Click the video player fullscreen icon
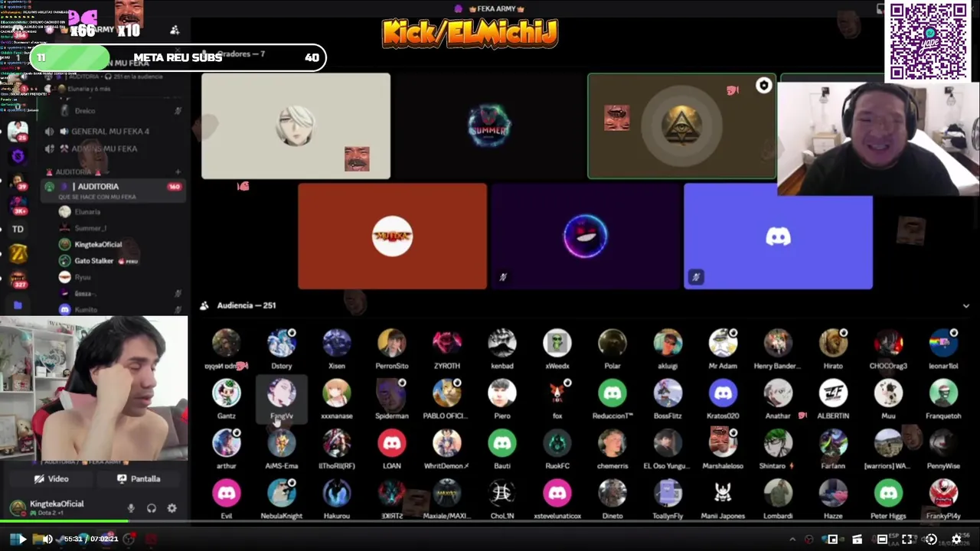 tap(906, 540)
